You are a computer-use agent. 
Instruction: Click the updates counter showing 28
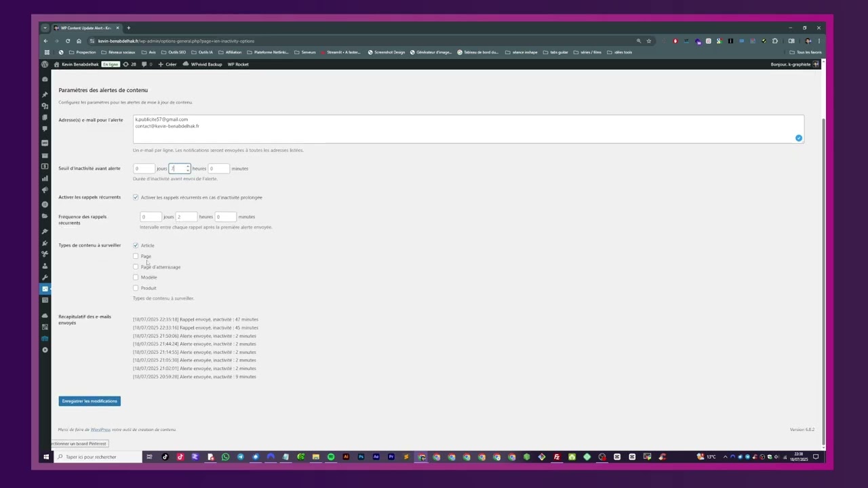pos(130,64)
